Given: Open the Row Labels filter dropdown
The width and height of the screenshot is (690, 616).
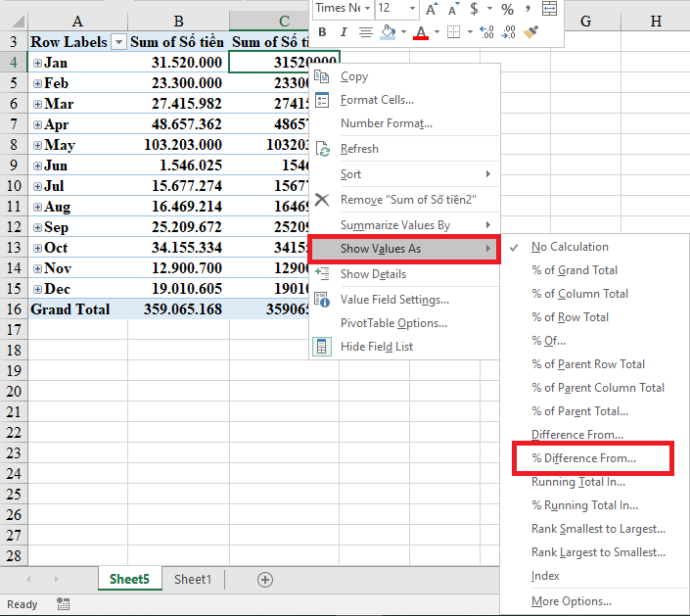Looking at the screenshot, I should click(118, 42).
